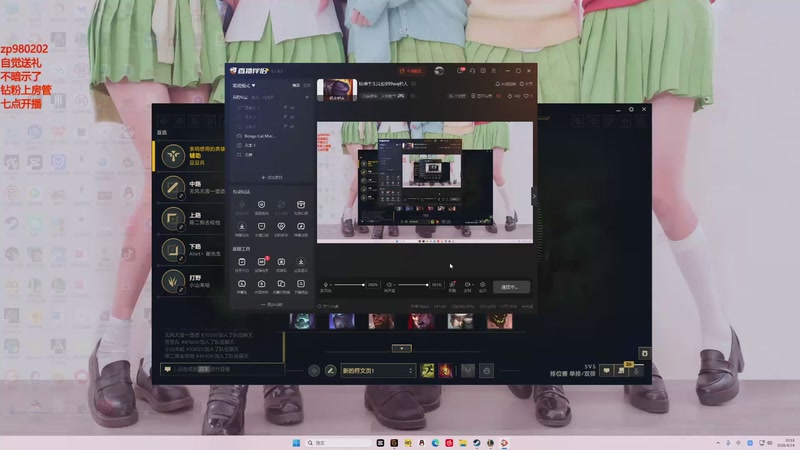This screenshot has width=800, height=450.
Task: Click the download-arrow icon in 基础工具 top row
Action: click(301, 264)
